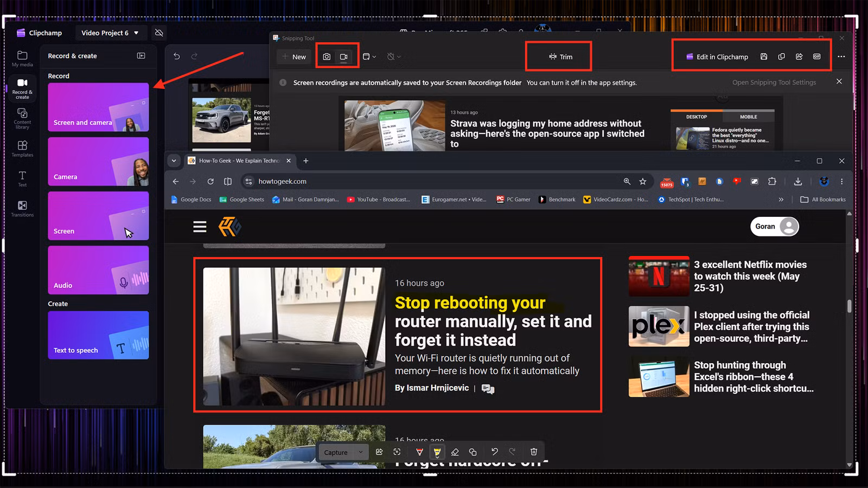Dismiss the screen recordings info banner
The width and height of the screenshot is (868, 488).
point(839,81)
